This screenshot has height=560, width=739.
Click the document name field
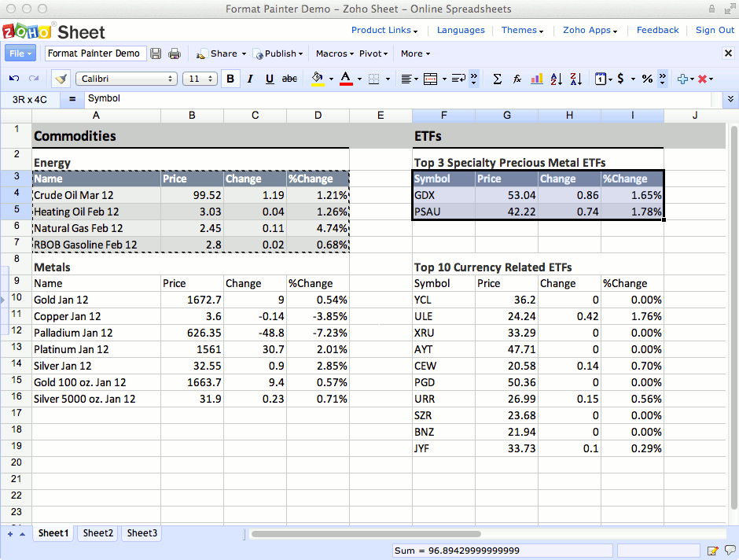click(x=94, y=53)
